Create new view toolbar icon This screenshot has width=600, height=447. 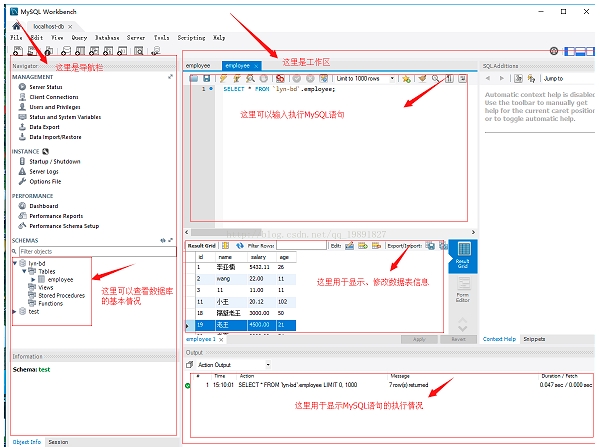coord(94,51)
